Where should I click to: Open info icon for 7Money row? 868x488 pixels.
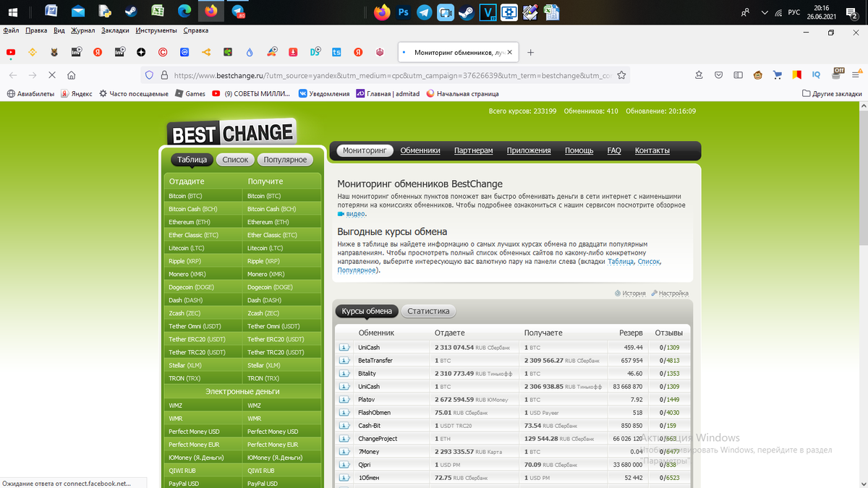(x=344, y=452)
